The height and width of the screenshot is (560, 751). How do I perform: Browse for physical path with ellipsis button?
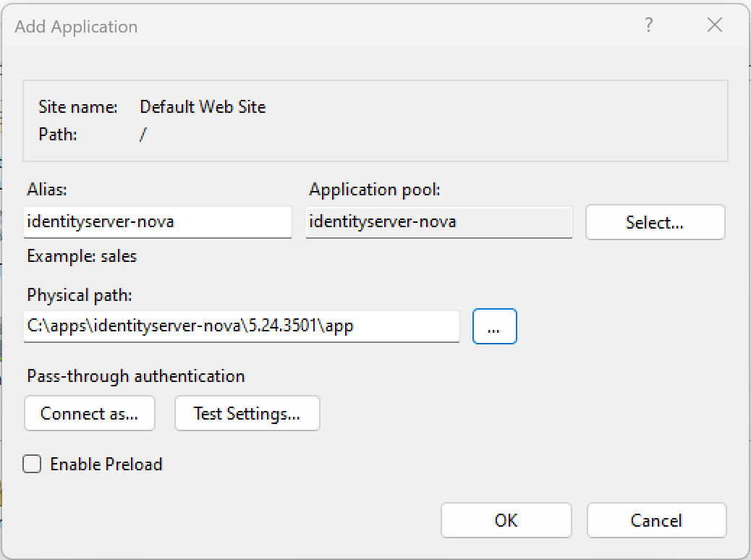(x=494, y=327)
